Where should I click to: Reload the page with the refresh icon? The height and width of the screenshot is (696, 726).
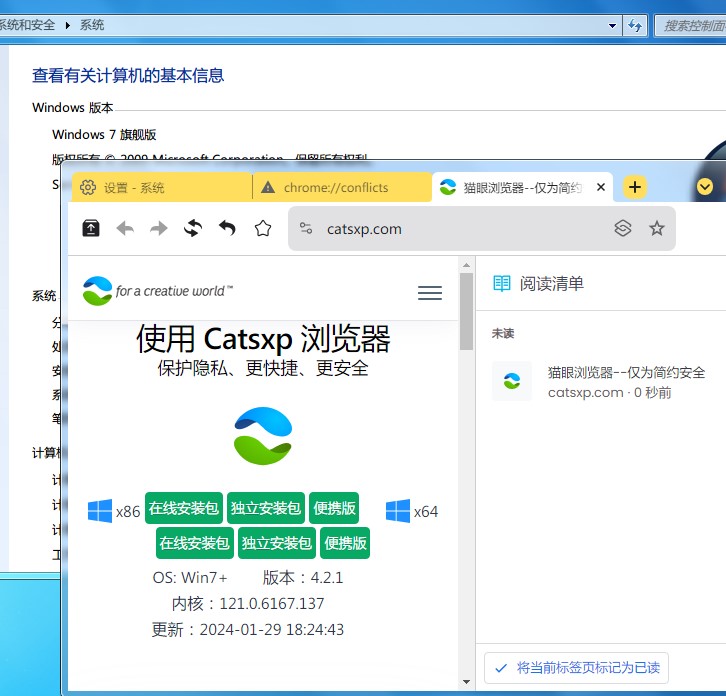[x=193, y=228]
